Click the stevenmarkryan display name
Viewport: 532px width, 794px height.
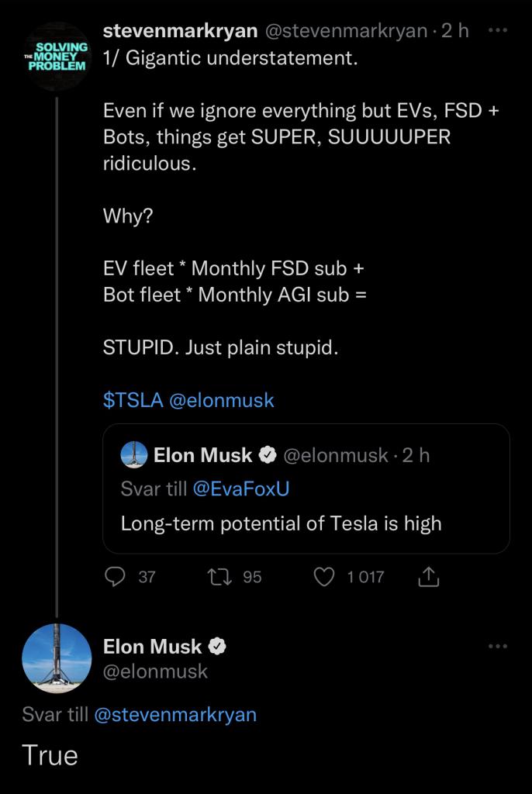coord(180,30)
